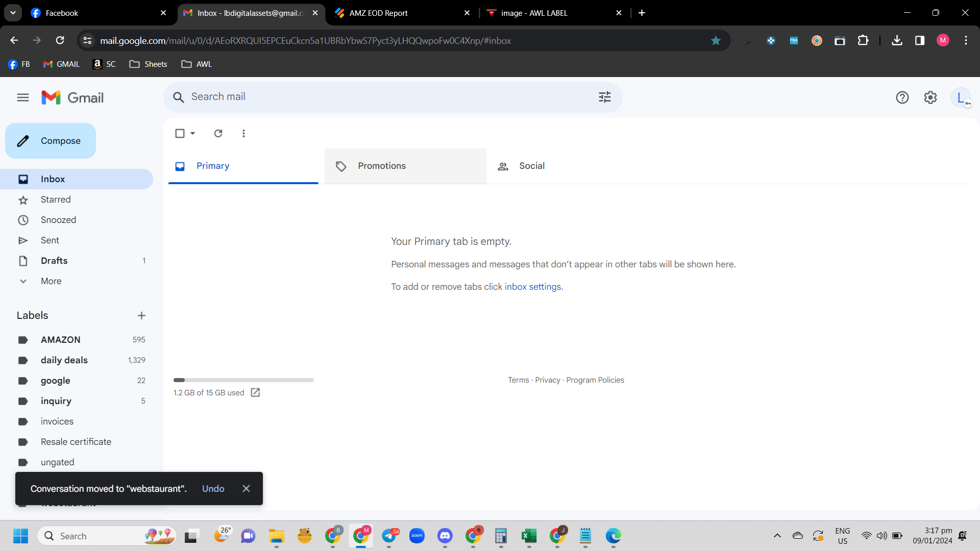Switch to the Primary tab
980x551 pixels.
(x=243, y=166)
